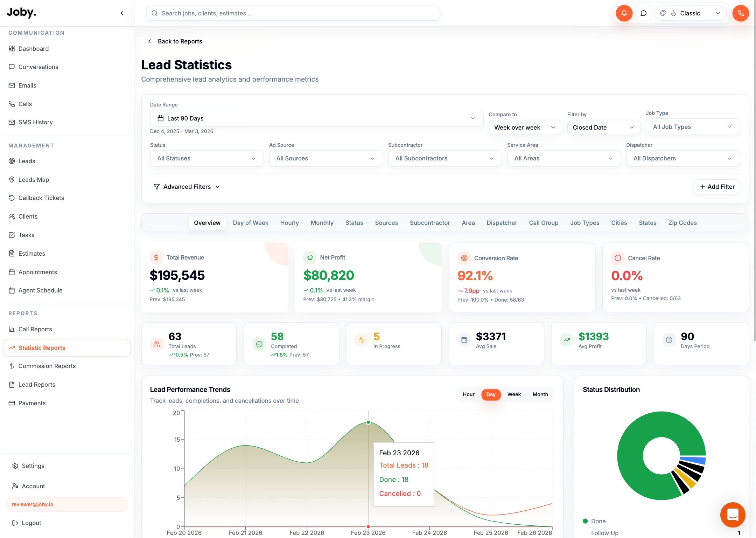Viewport: 756px width, 538px height.
Task: Go to Emails in the sidebar
Action: coord(66,85)
